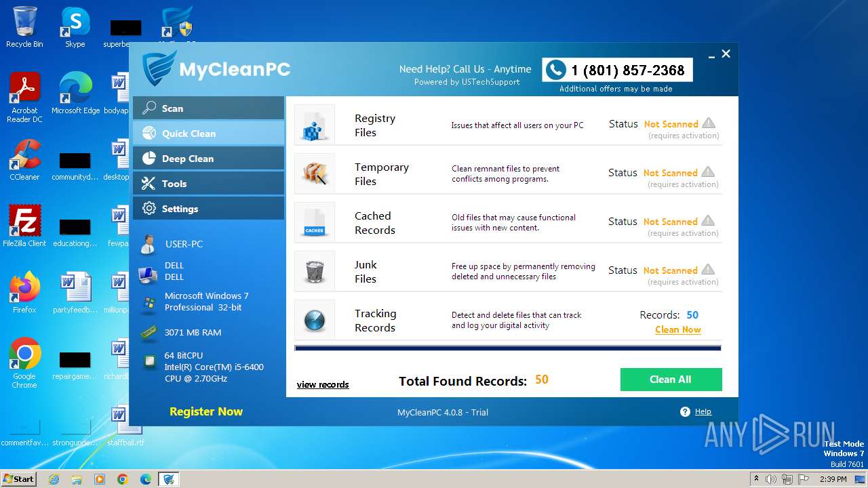This screenshot has width=868, height=488.
Task: Click the Clean All button
Action: pyautogui.click(x=671, y=380)
